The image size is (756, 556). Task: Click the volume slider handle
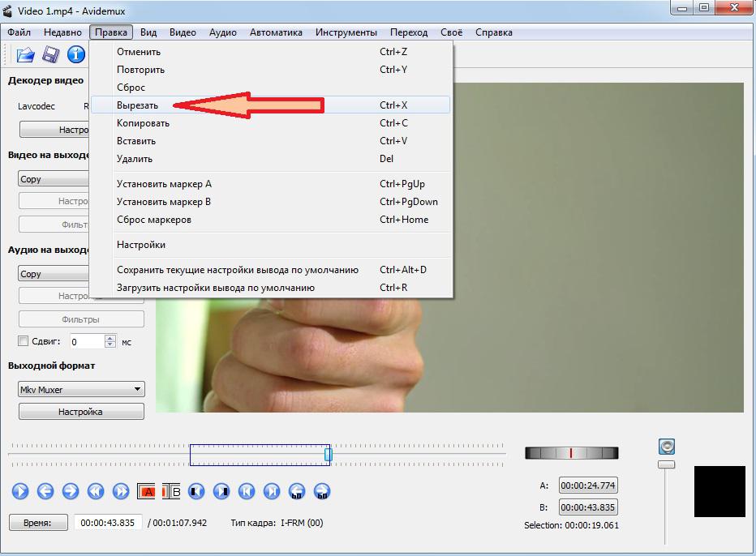pyautogui.click(x=666, y=464)
